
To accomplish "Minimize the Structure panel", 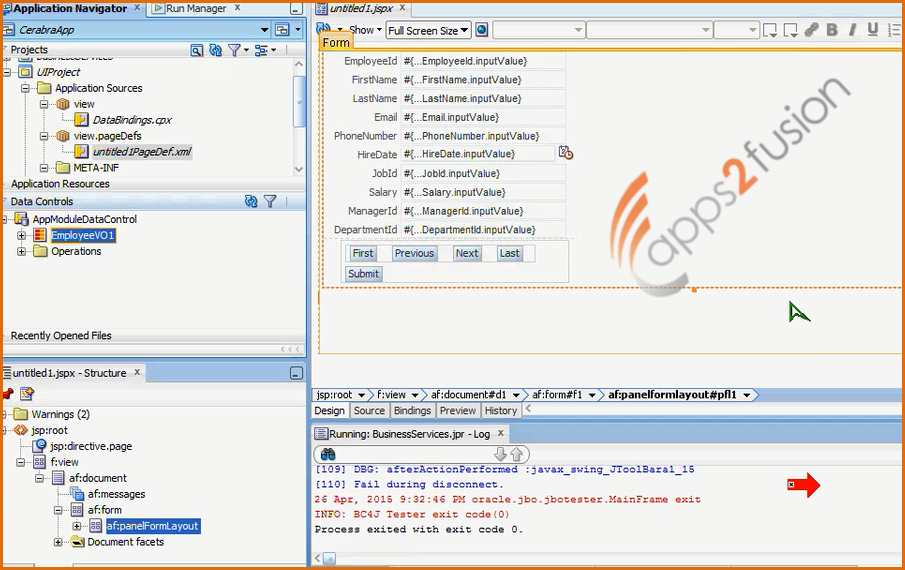I will [x=296, y=373].
